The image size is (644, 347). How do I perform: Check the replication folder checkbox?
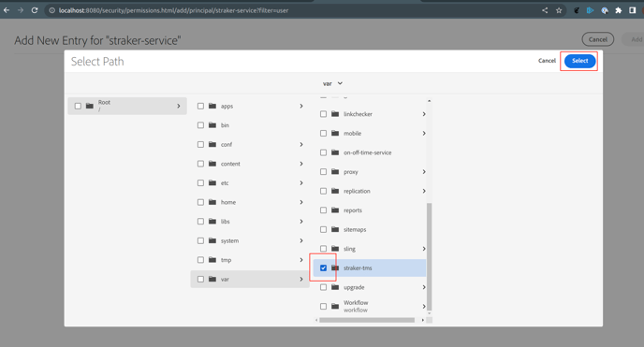coord(323,191)
